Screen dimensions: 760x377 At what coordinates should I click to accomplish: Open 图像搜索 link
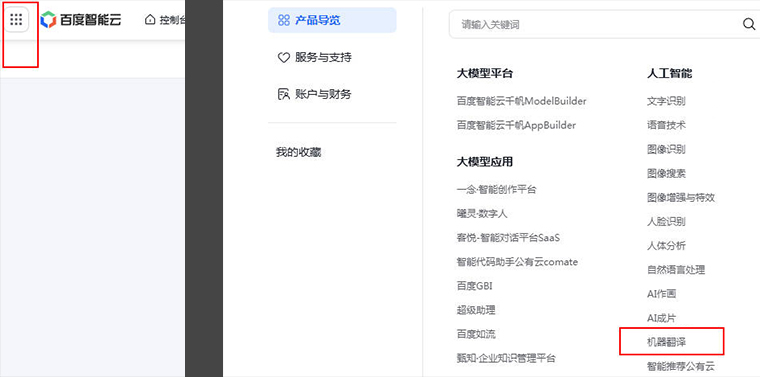[x=666, y=173]
